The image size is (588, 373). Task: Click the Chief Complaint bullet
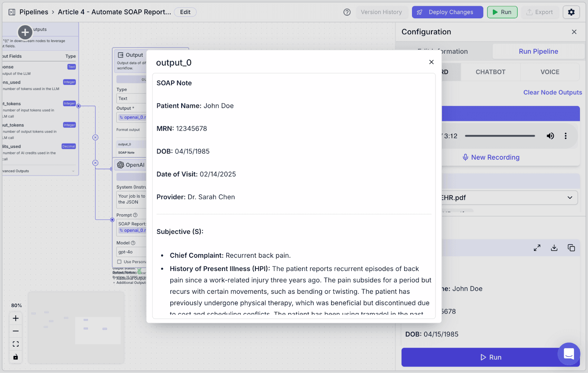pos(230,256)
